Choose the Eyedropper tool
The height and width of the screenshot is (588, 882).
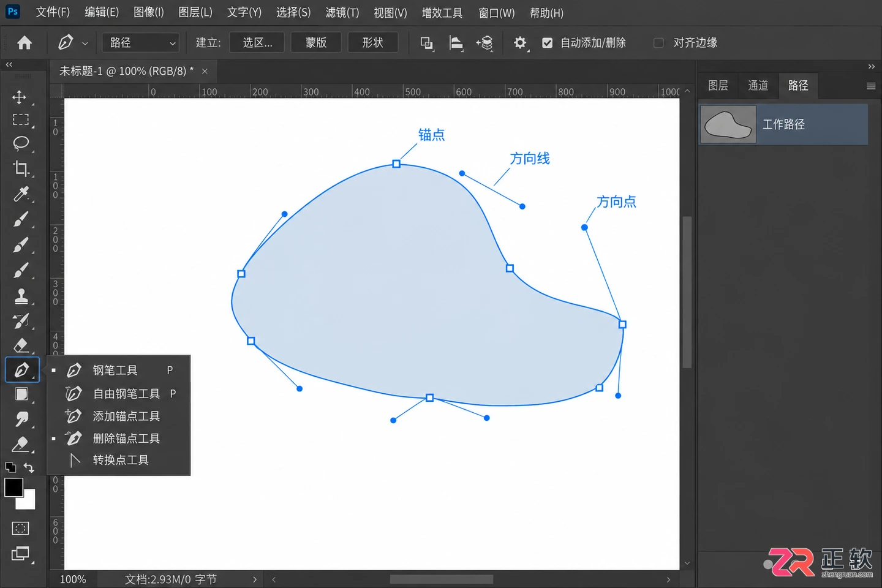tap(21, 194)
